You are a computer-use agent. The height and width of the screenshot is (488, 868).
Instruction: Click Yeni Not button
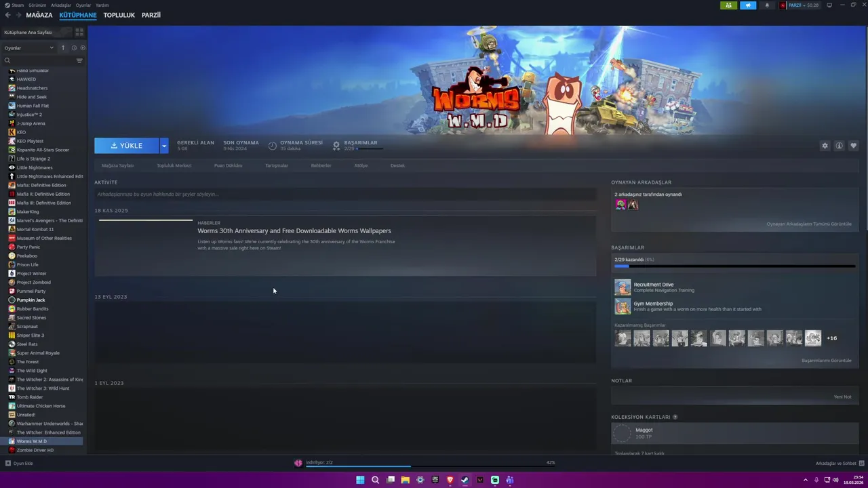tap(842, 396)
